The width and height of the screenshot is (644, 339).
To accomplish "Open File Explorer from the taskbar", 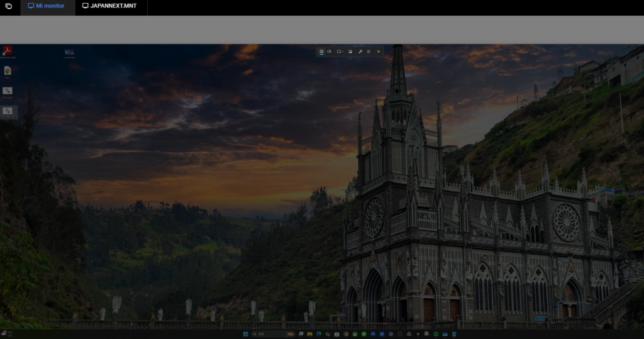I will click(310, 334).
